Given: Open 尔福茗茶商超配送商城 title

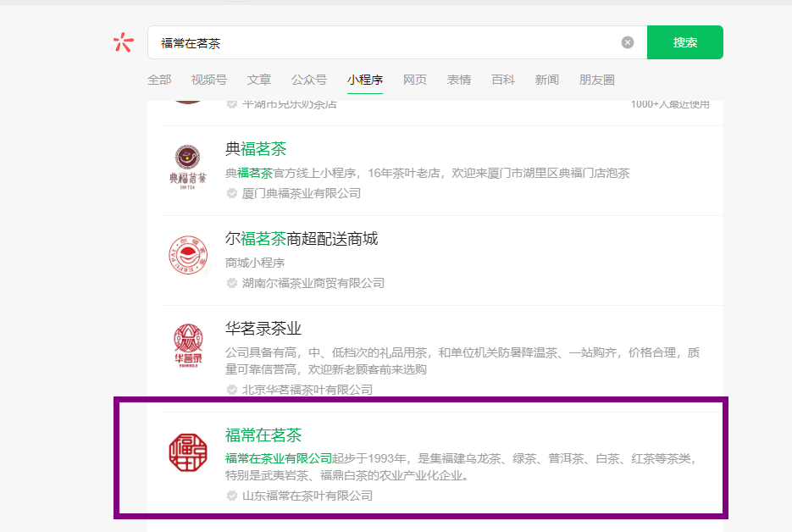Looking at the screenshot, I should (x=301, y=238).
